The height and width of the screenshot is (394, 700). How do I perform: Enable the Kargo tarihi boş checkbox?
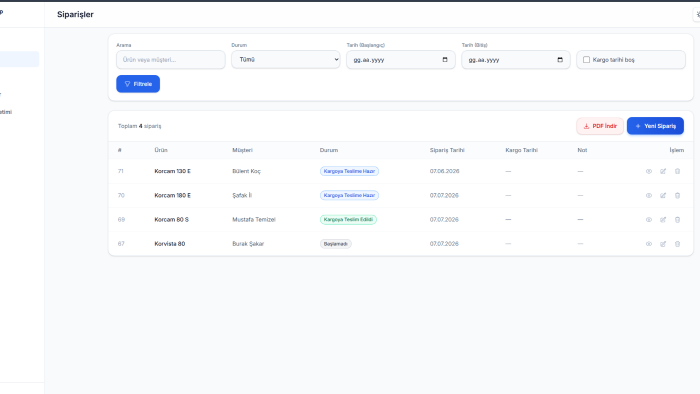[x=586, y=60]
